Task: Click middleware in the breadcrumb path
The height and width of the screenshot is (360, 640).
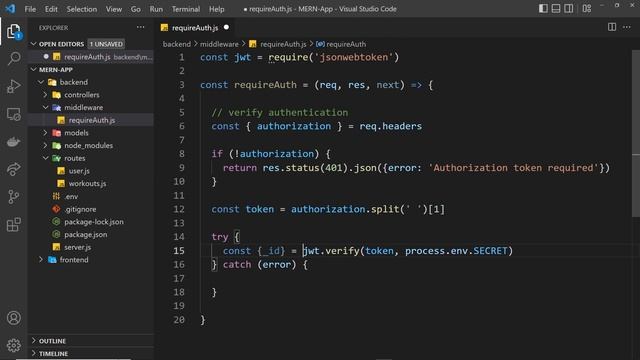Action: (219, 44)
